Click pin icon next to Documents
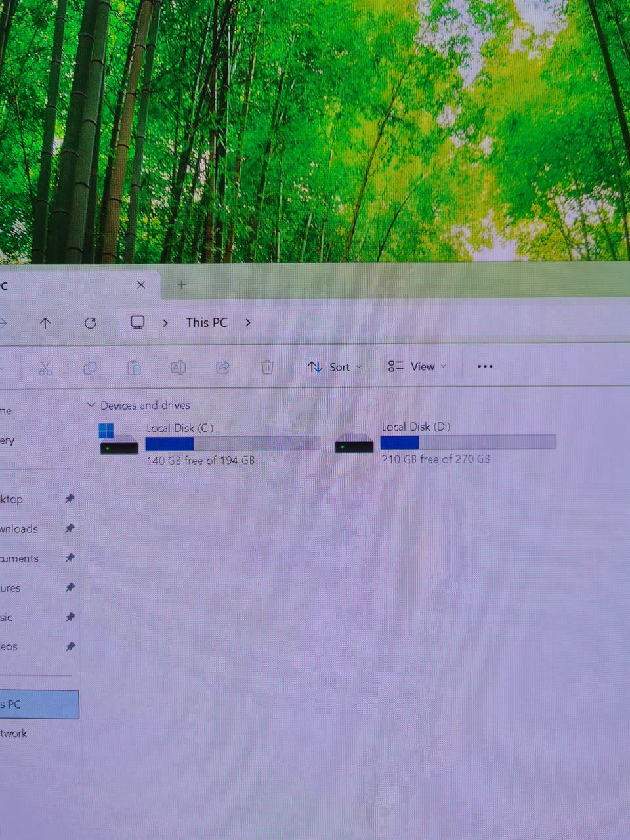 pos(70,558)
